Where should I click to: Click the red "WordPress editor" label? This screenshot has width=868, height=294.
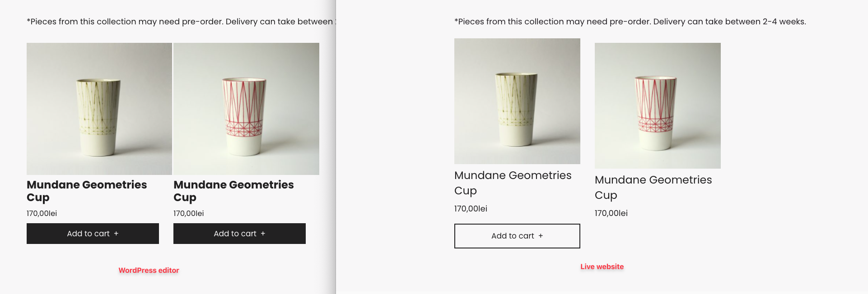[x=148, y=270]
